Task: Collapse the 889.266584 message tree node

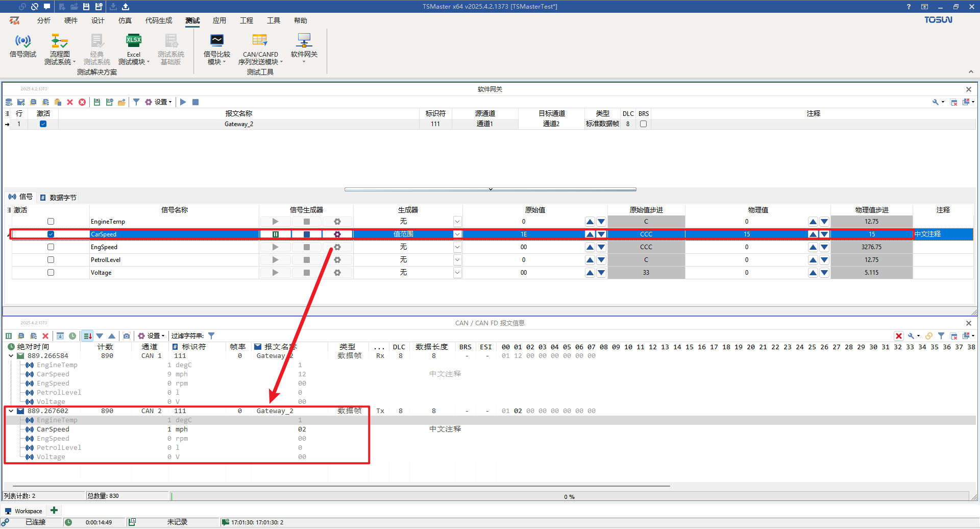Action: pos(11,356)
